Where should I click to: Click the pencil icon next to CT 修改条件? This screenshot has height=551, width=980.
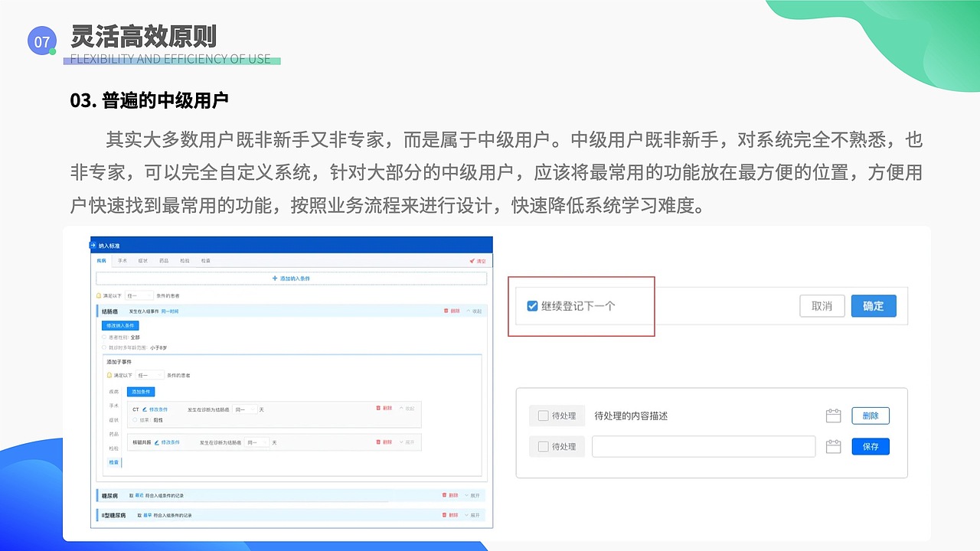point(144,409)
